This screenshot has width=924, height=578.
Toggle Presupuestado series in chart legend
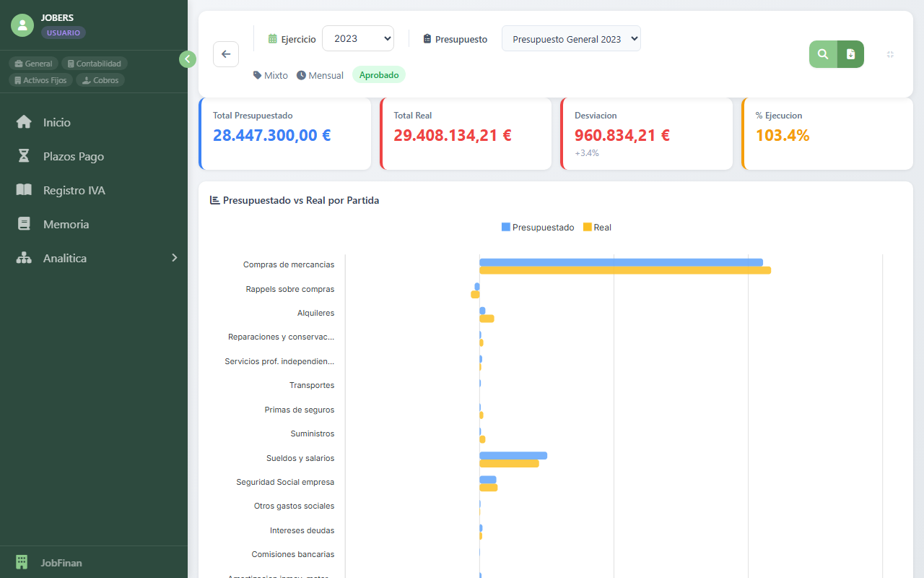point(538,228)
